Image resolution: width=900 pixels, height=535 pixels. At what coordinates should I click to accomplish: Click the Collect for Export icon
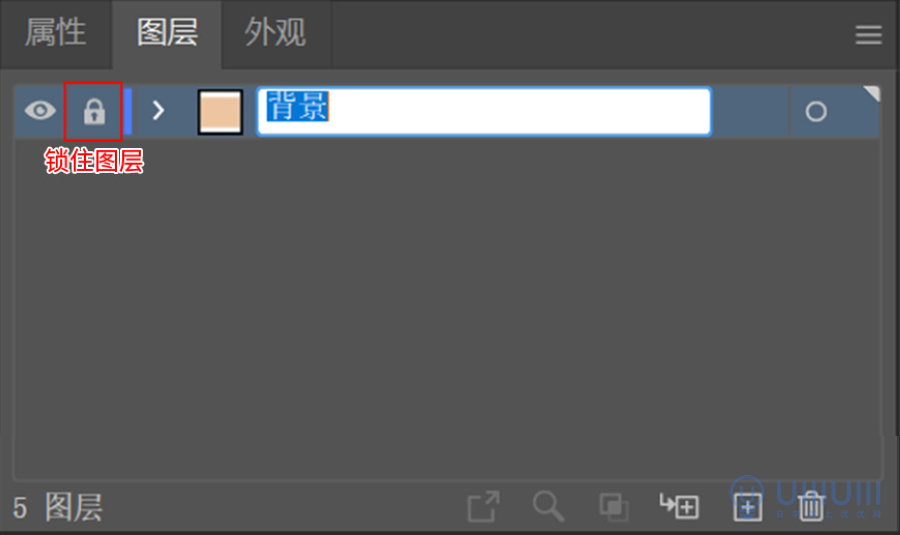(483, 506)
